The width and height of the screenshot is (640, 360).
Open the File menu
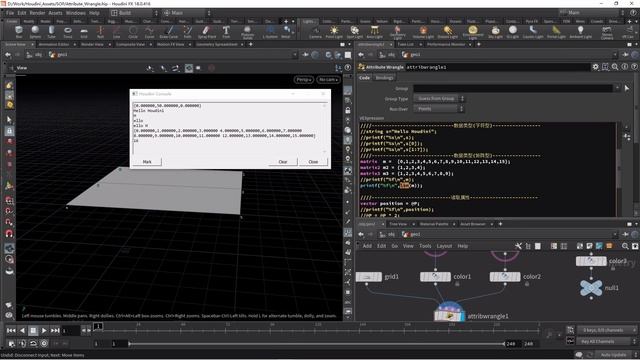(x=10, y=13)
